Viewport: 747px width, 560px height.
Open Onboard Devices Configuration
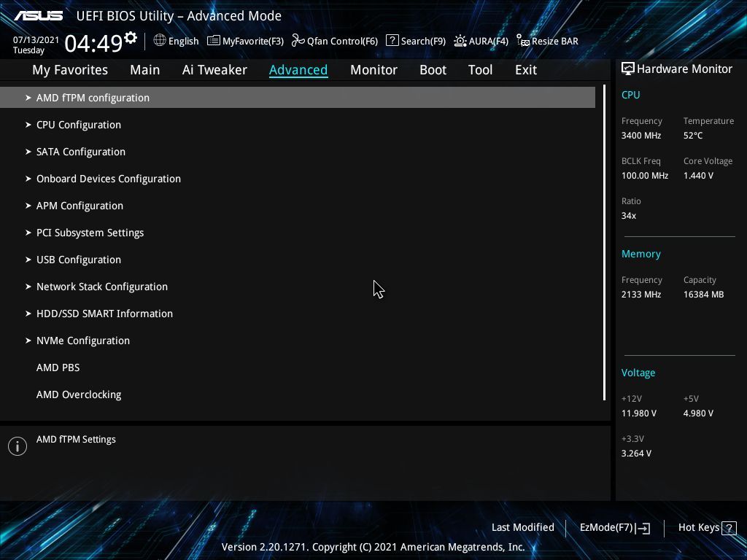tap(298, 179)
